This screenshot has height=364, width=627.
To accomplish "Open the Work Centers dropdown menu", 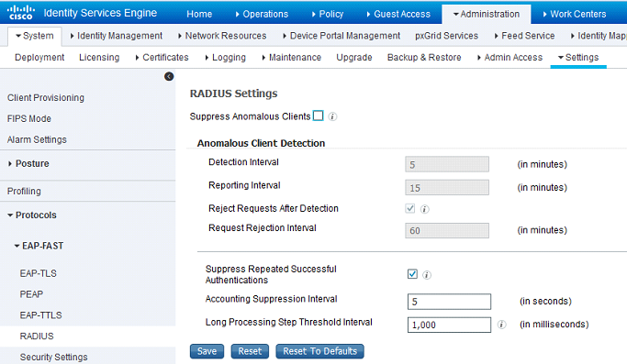I will (x=575, y=14).
